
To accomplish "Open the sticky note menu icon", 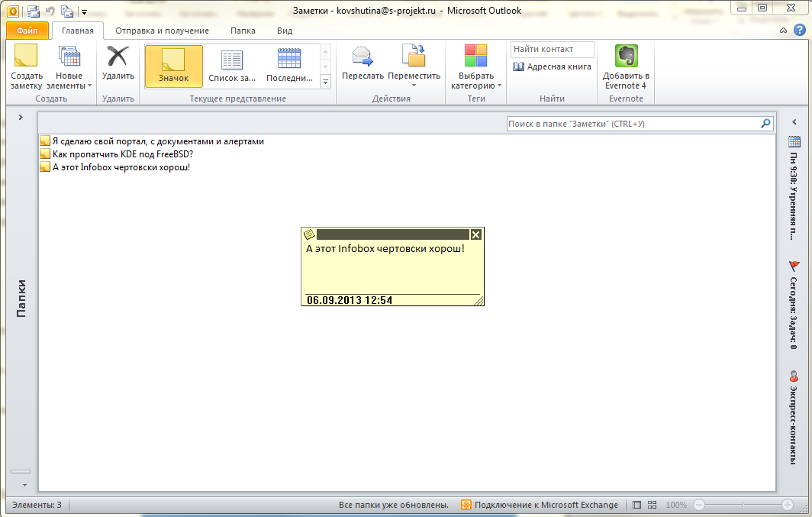I will click(309, 234).
